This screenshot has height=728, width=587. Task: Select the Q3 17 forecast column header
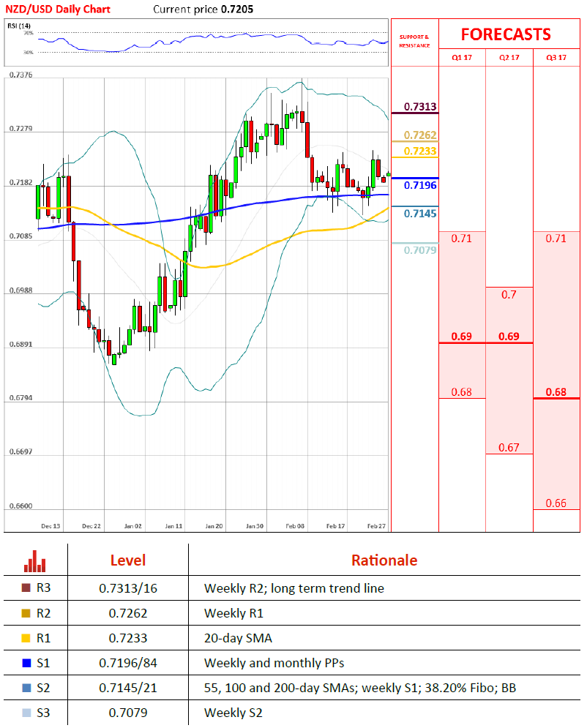click(x=557, y=58)
